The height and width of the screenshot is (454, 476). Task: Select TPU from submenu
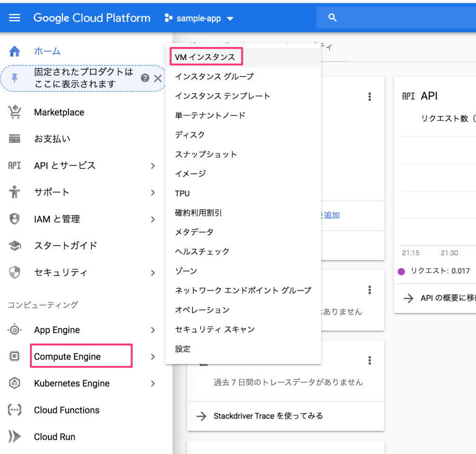coord(243,193)
